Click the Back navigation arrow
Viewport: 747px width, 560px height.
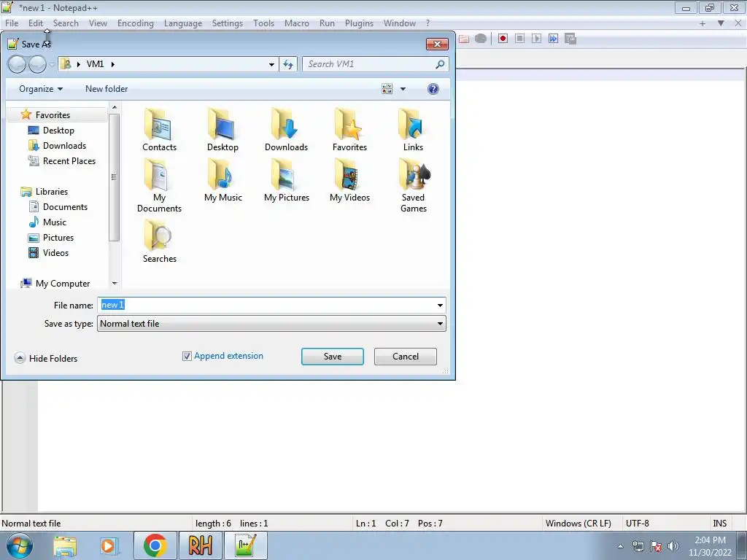(x=18, y=64)
